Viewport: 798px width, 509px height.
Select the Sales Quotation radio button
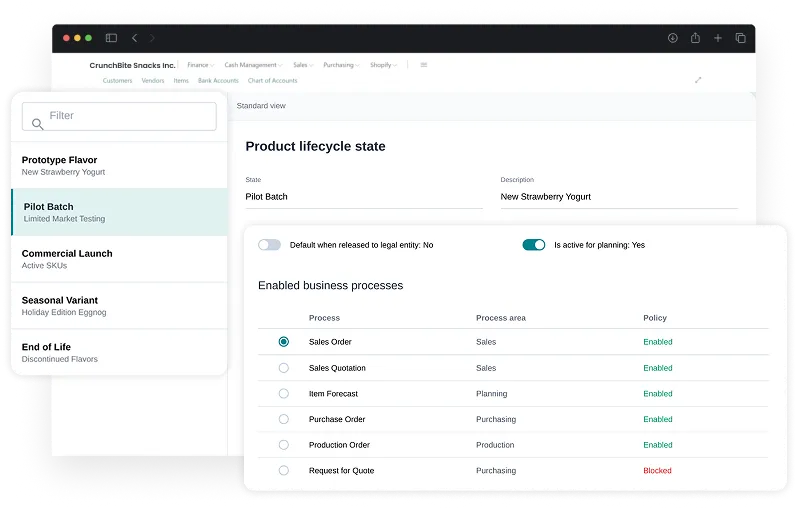click(283, 367)
